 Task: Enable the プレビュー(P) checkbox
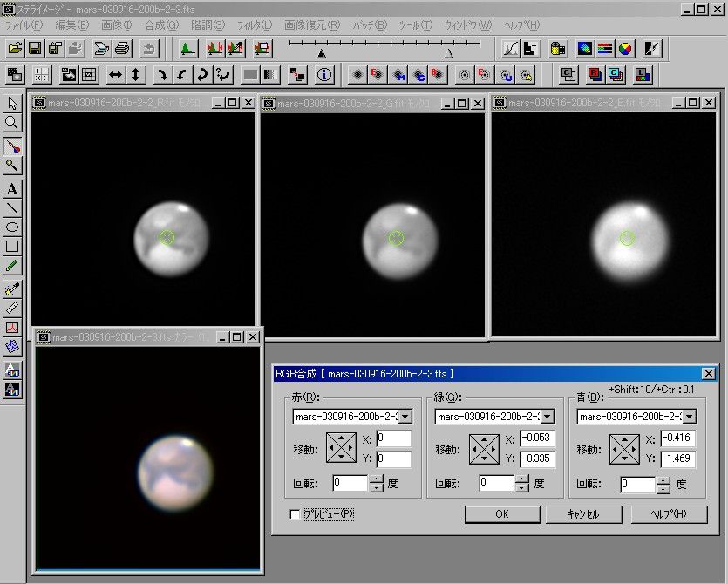pyautogui.click(x=295, y=515)
